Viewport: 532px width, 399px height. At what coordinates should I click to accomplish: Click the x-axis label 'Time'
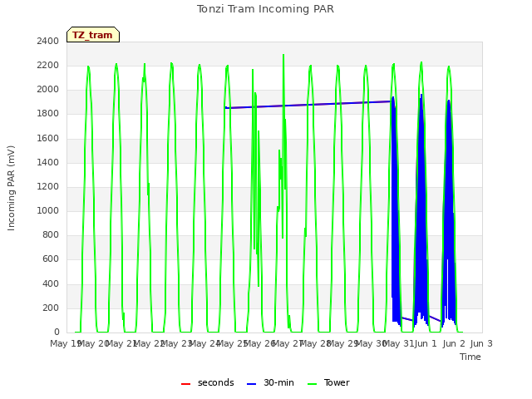click(x=470, y=357)
